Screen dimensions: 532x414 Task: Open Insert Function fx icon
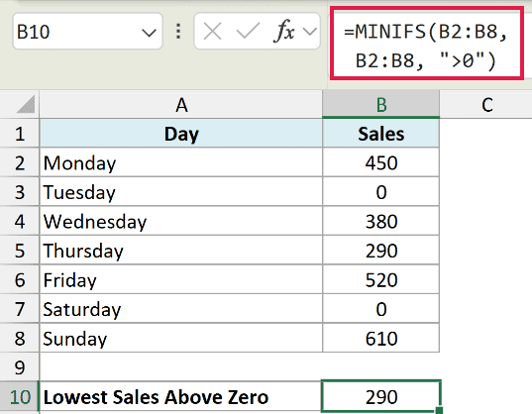pyautogui.click(x=283, y=31)
